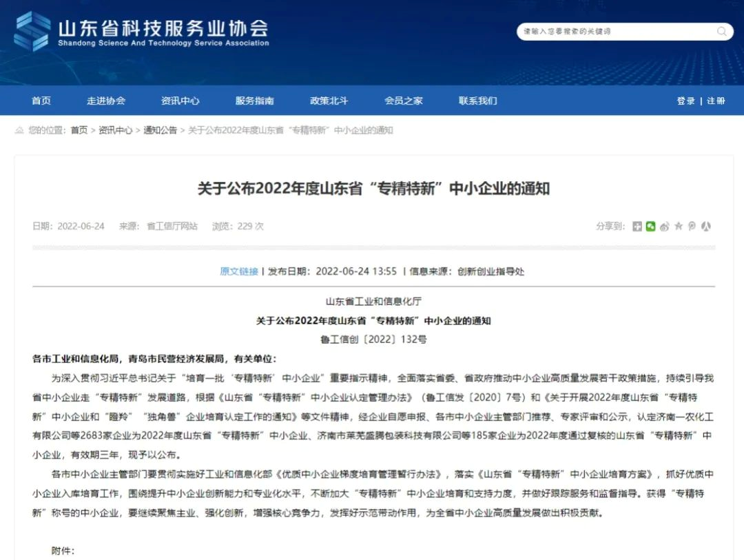Image resolution: width=744 pixels, height=560 pixels.
Task: Click the 注册 register link
Action: pos(716,101)
